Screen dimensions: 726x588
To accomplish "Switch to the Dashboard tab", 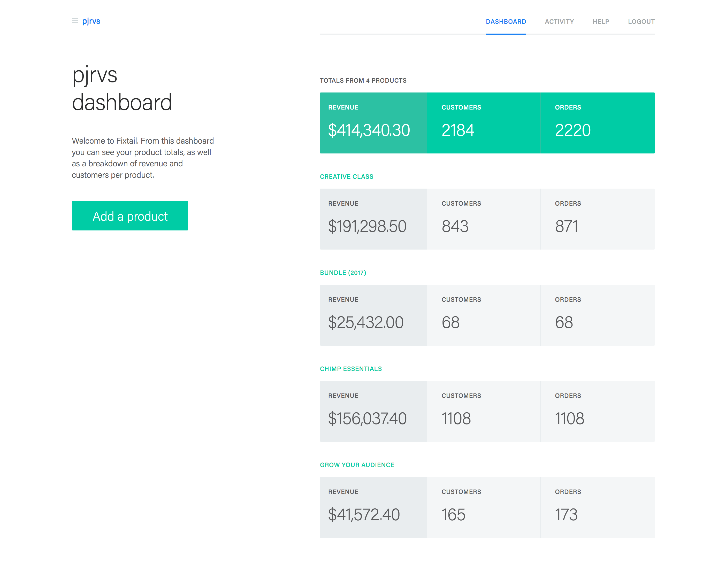I will click(506, 22).
